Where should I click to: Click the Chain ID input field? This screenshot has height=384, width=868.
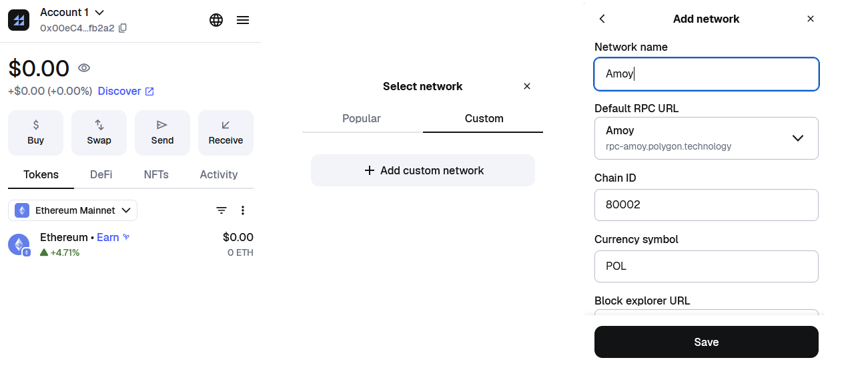coord(706,205)
